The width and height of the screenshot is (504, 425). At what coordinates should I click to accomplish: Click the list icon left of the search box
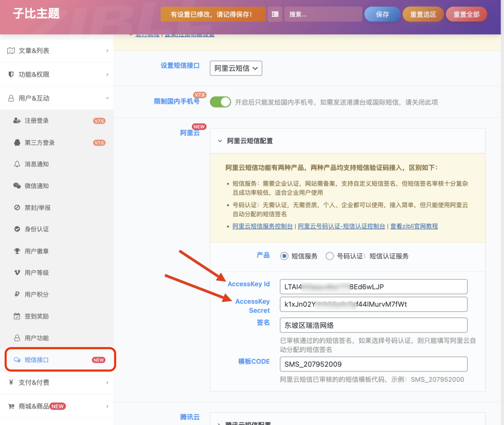(x=275, y=14)
